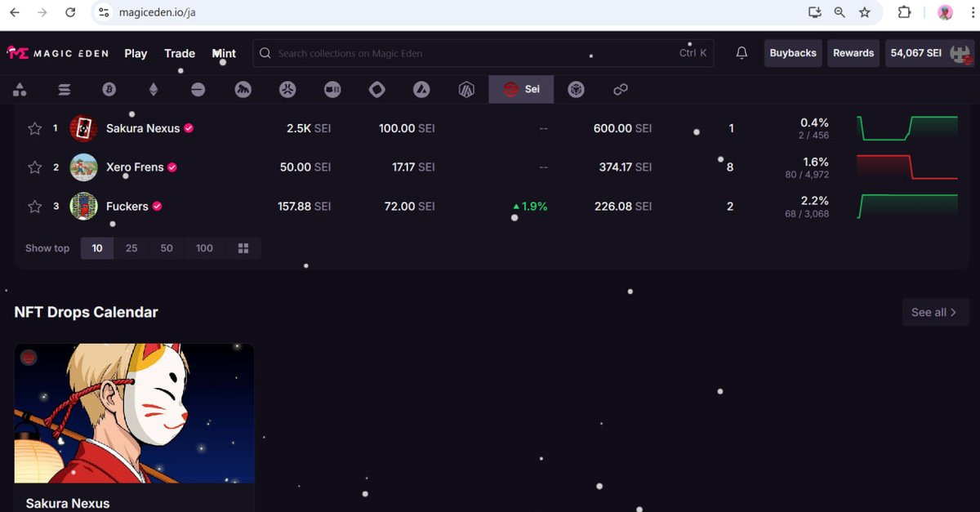Show top 50 collections

pyautogui.click(x=167, y=248)
